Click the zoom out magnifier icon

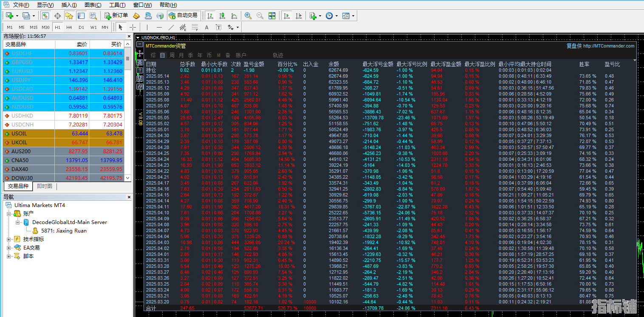point(260,16)
